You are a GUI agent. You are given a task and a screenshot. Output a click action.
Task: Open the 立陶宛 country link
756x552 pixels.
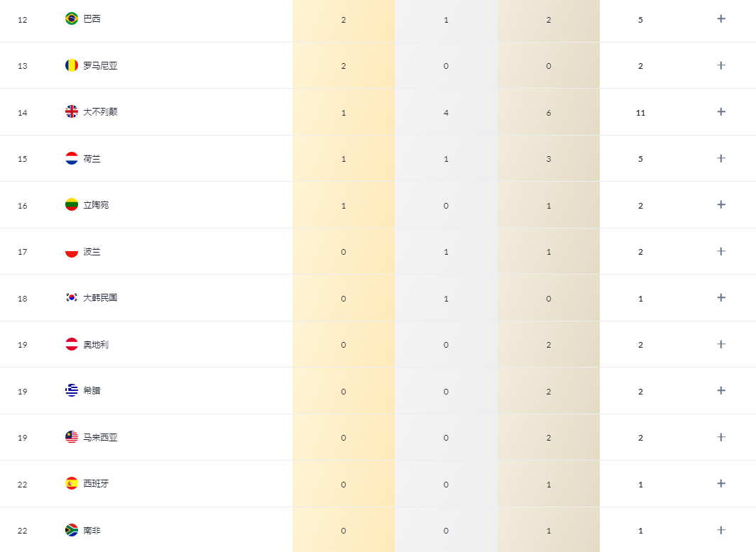(96, 205)
